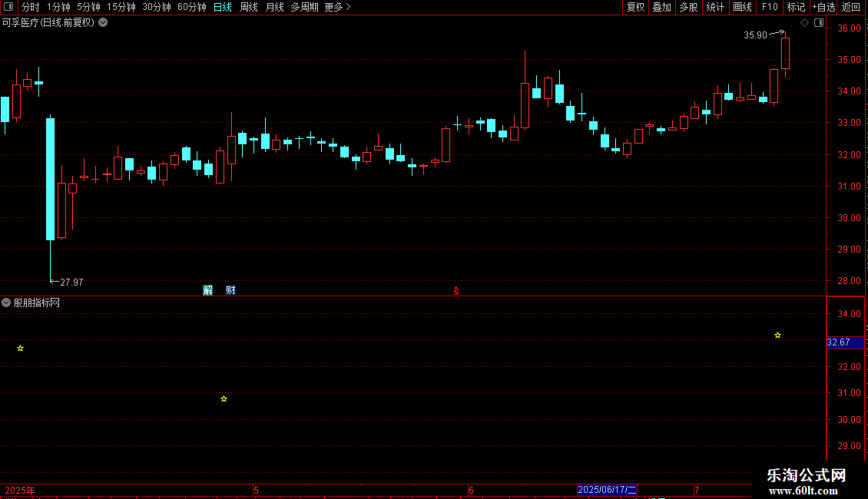868x499 pixels.
Task: Click the 标记 mark button
Action: pos(796,7)
